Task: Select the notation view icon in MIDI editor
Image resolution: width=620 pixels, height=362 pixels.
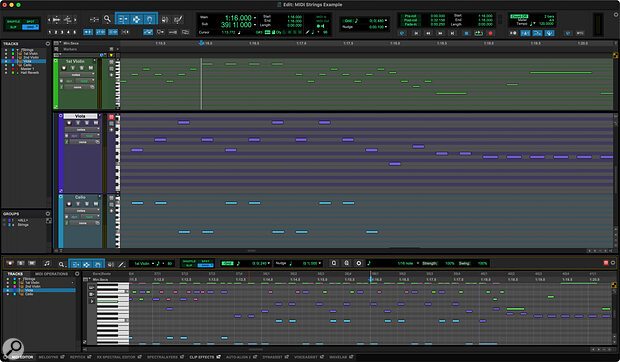Action: [47, 264]
